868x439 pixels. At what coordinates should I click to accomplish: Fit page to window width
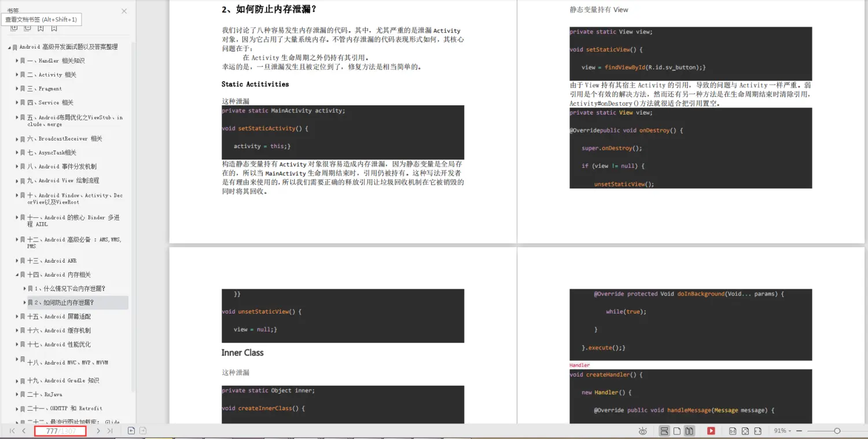[758, 431]
